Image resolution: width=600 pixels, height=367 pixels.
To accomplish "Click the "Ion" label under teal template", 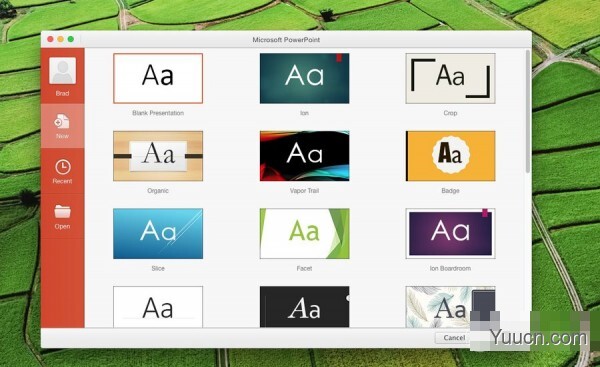I will (x=304, y=113).
